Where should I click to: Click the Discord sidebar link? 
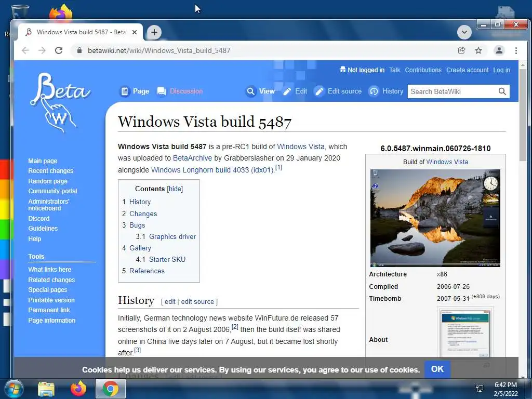(38, 219)
